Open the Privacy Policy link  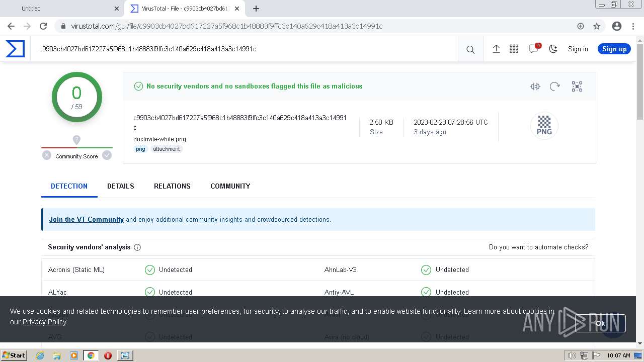click(44, 322)
